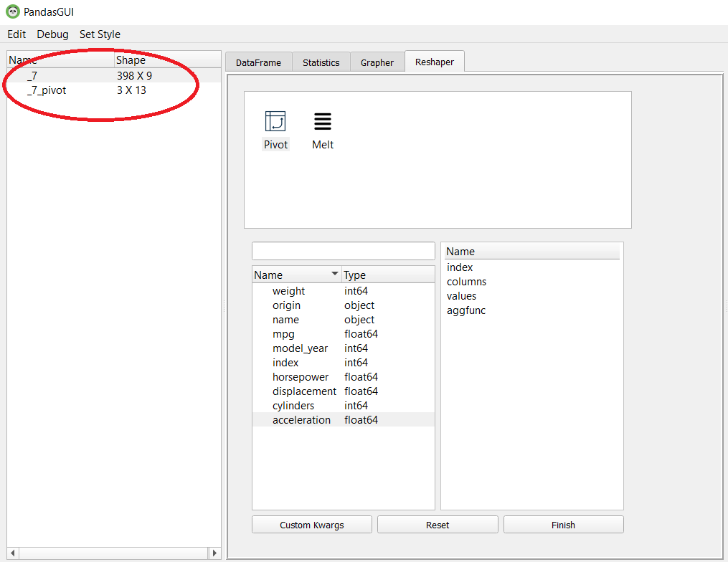
Task: Click the int64 type of weight
Action: (x=356, y=291)
